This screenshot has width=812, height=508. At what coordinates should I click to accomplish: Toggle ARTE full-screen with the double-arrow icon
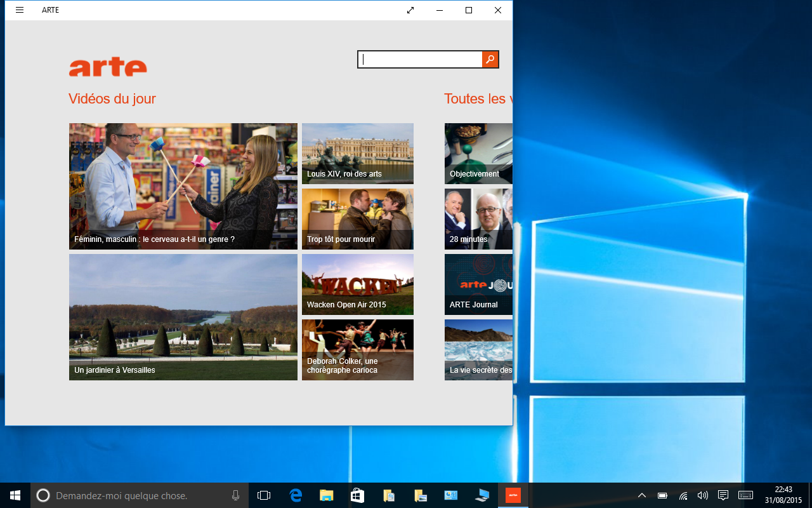click(410, 10)
